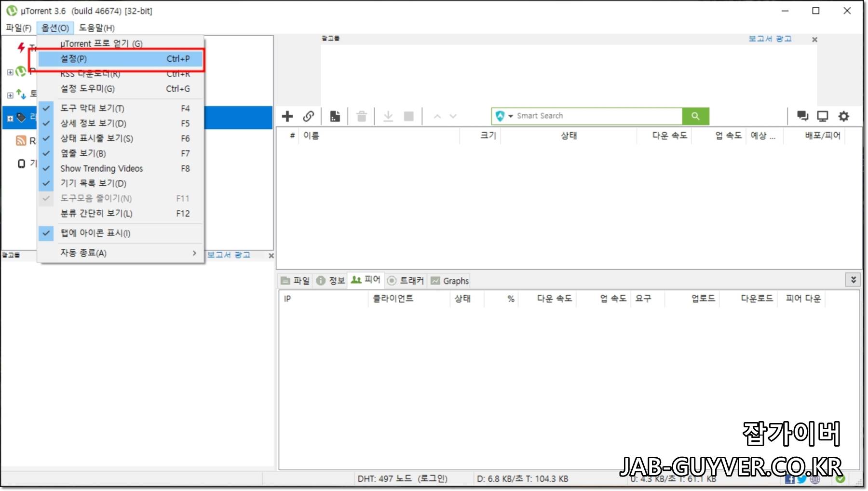This screenshot has height=491, width=868.
Task: Start download with the arrow icon
Action: tap(388, 116)
